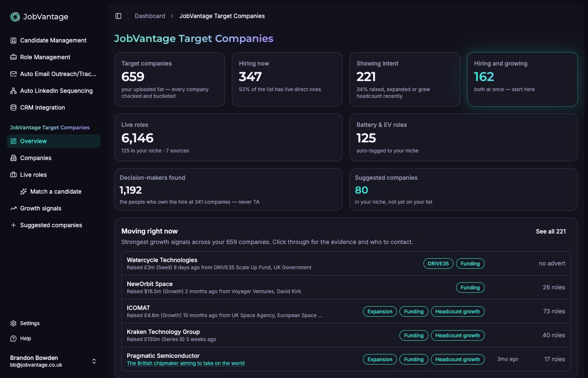The width and height of the screenshot is (588, 378).
Task: Toggle the sidebar panel button
Action: (118, 16)
